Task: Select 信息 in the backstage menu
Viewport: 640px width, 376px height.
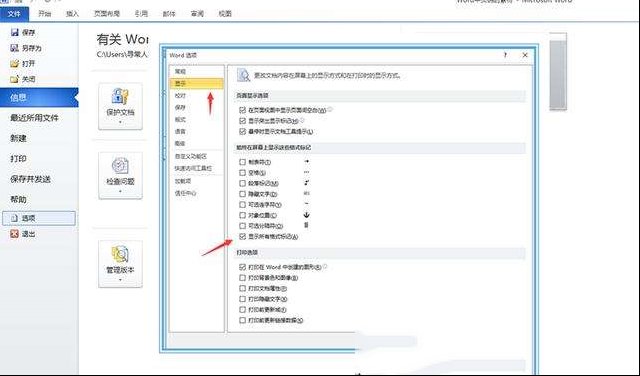Action: [39, 98]
